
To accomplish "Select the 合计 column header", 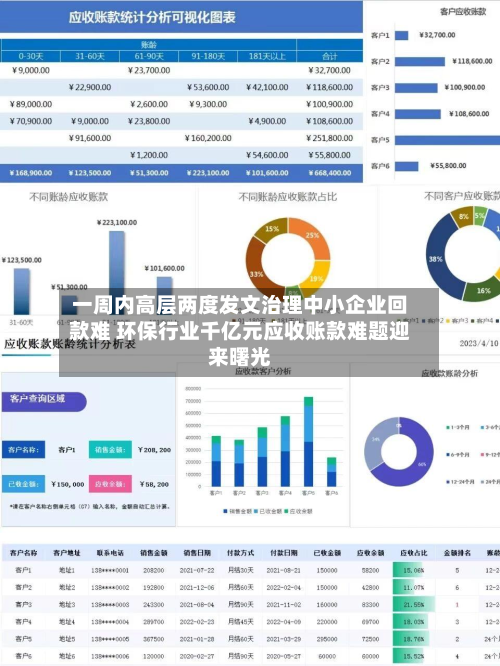I will pyautogui.click(x=330, y=56).
